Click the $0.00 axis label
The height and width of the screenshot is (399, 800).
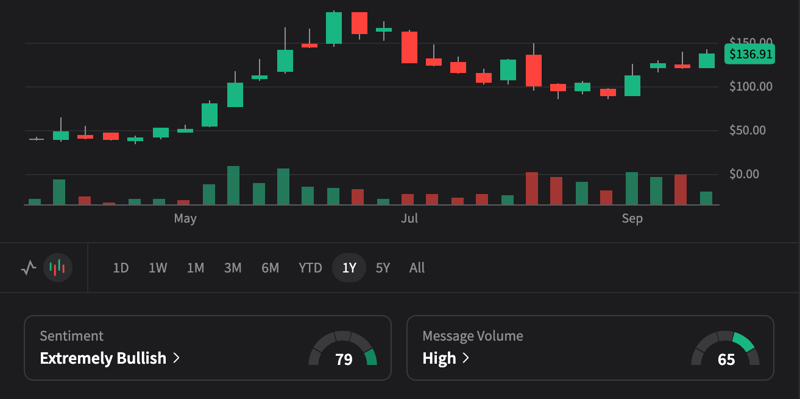[x=744, y=174]
